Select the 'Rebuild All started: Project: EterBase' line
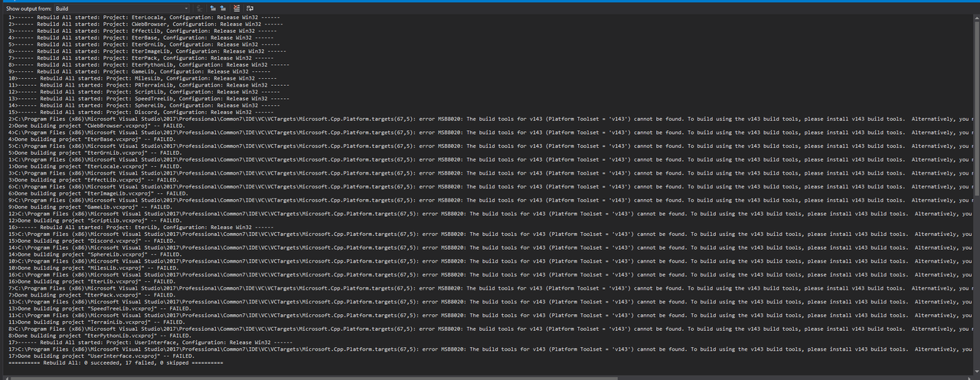Screen dimensions: 980x380 [x=141, y=37]
